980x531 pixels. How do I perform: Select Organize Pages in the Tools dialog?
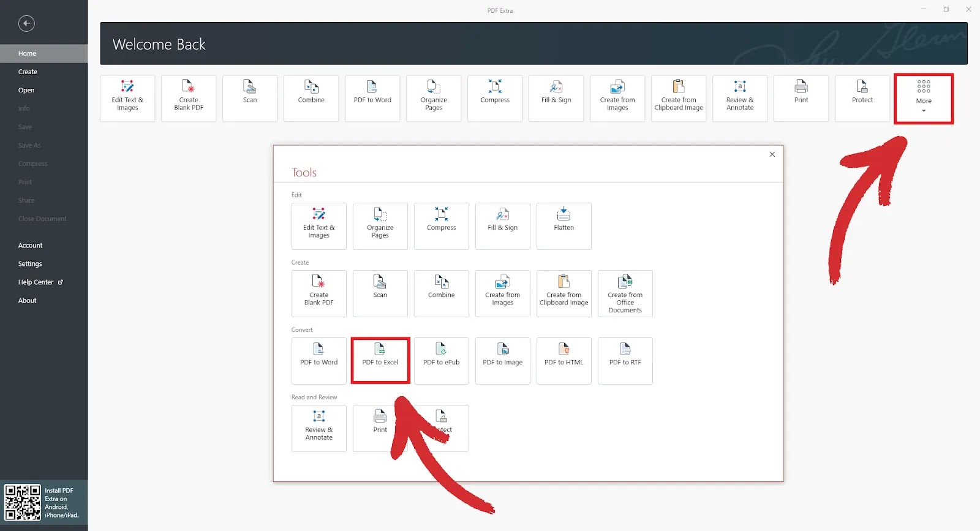pyautogui.click(x=380, y=226)
